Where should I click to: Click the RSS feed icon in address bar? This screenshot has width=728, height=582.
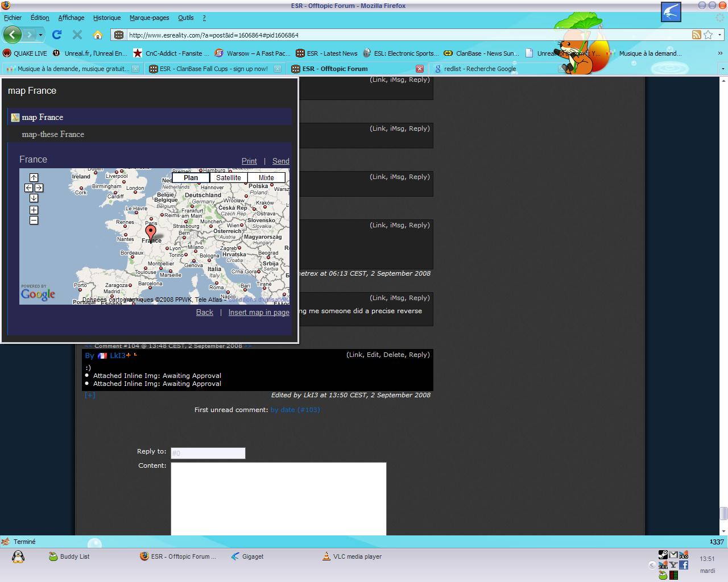pyautogui.click(x=696, y=35)
